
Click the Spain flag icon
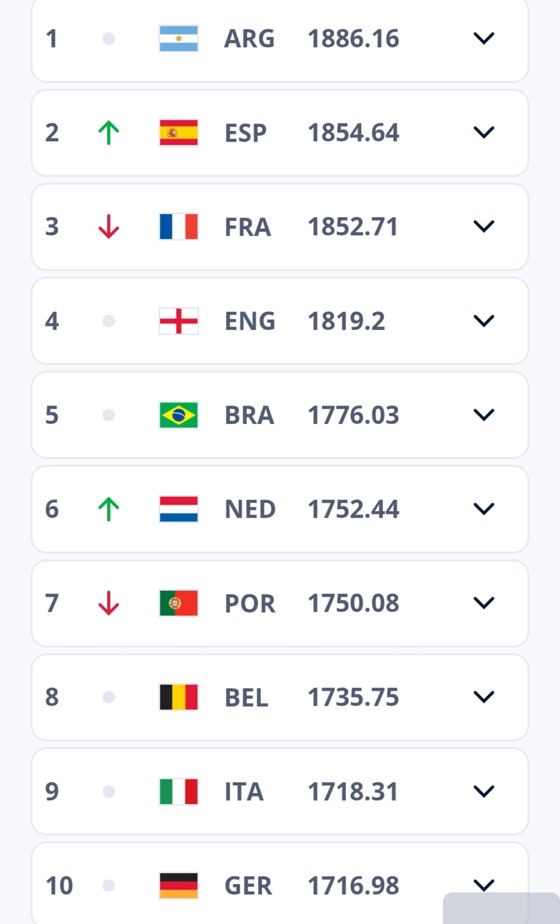tap(179, 132)
